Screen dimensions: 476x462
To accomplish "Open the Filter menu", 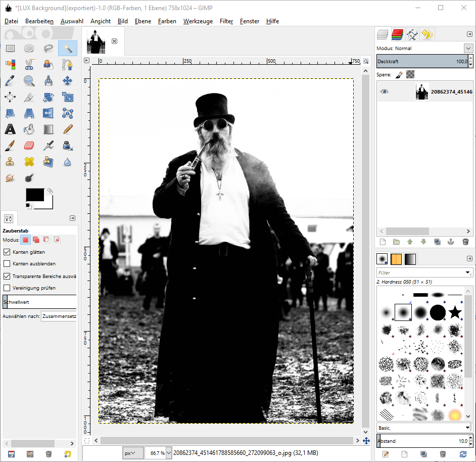I will click(226, 21).
